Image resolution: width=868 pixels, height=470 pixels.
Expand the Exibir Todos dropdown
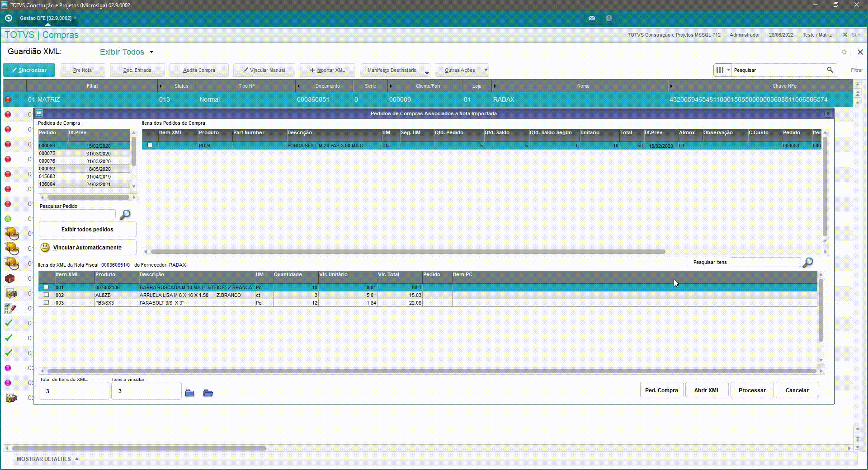pyautogui.click(x=151, y=52)
